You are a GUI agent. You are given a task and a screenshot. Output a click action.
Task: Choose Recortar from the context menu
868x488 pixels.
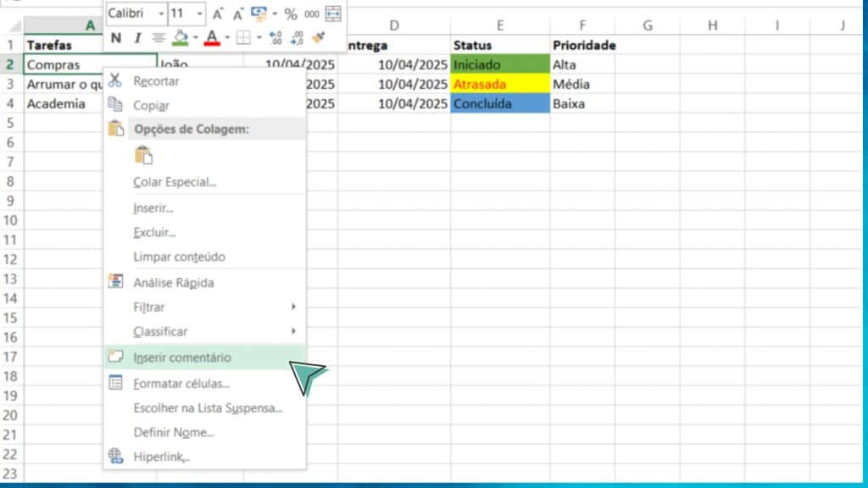click(x=205, y=80)
